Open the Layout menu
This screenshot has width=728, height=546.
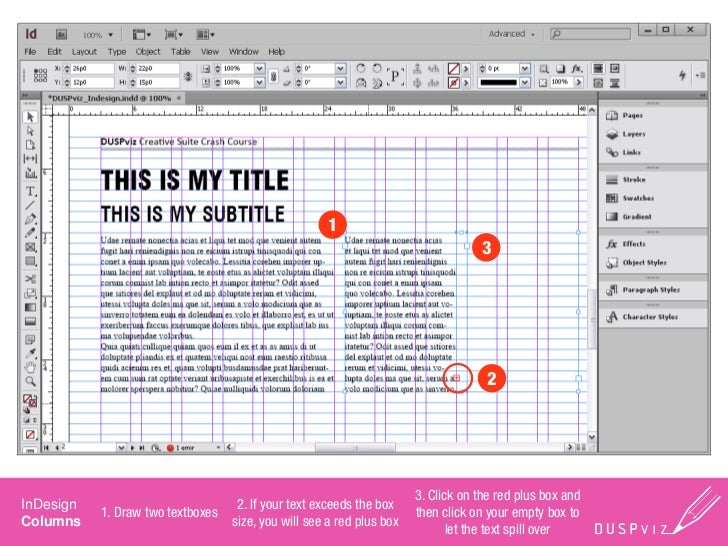pyautogui.click(x=84, y=52)
